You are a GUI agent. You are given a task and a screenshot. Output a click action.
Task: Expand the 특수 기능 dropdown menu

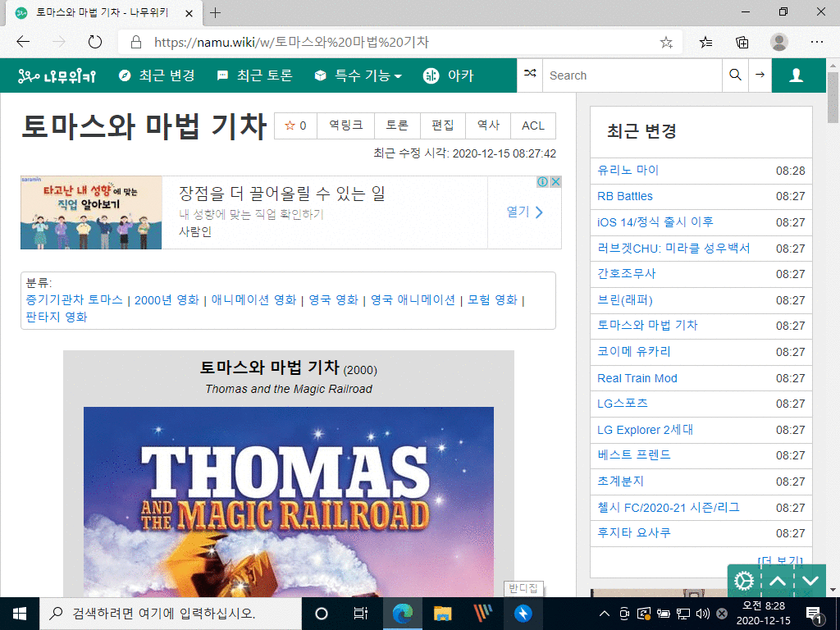point(358,75)
